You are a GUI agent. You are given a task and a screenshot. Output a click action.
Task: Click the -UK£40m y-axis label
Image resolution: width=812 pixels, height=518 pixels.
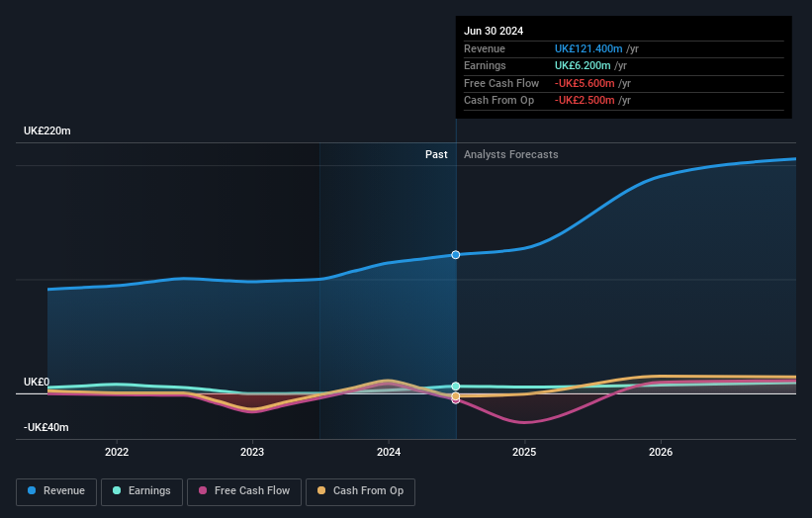[x=46, y=427]
